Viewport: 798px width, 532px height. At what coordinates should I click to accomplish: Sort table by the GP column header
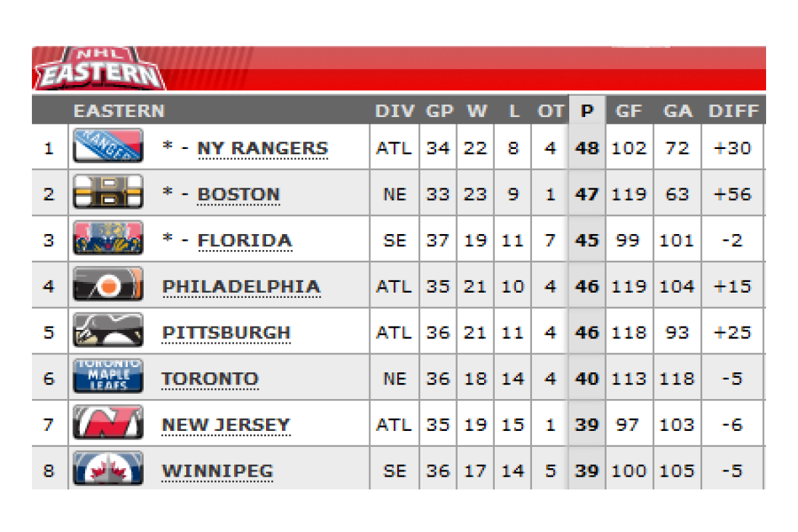439,110
